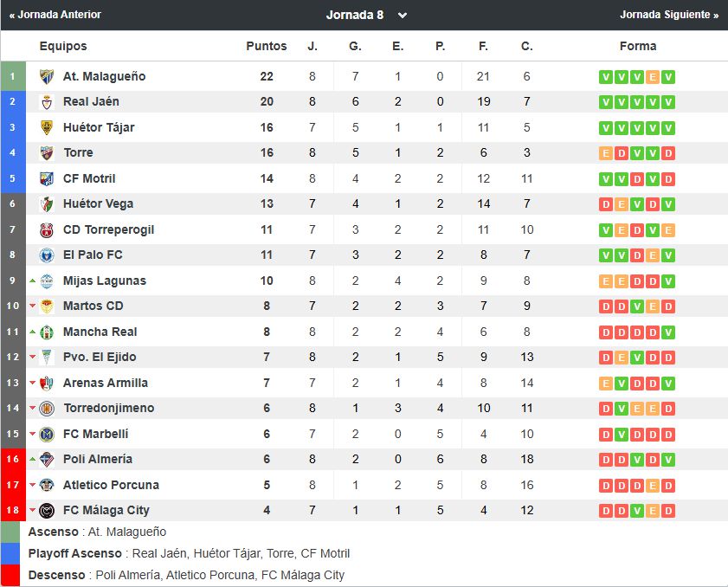Click the CF Motril club badge
Screen dimensions: 728x587
[47, 178]
